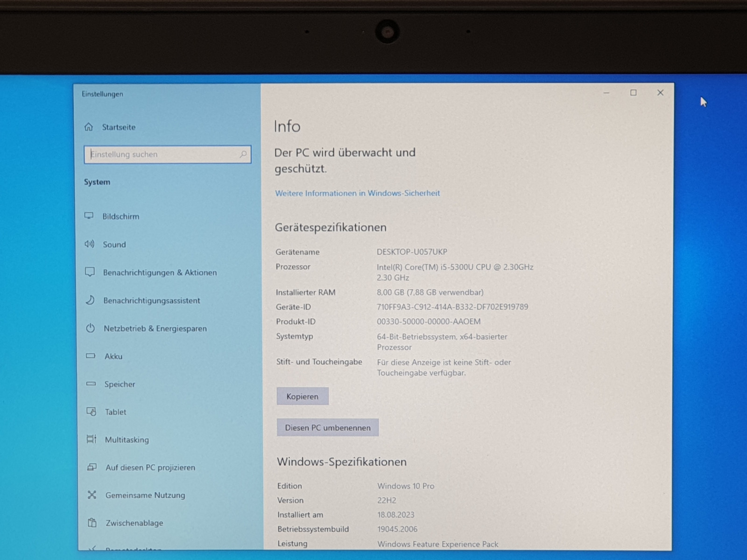
Task: Click the Gemeinsame Nutzung icon
Action: [x=92, y=495]
